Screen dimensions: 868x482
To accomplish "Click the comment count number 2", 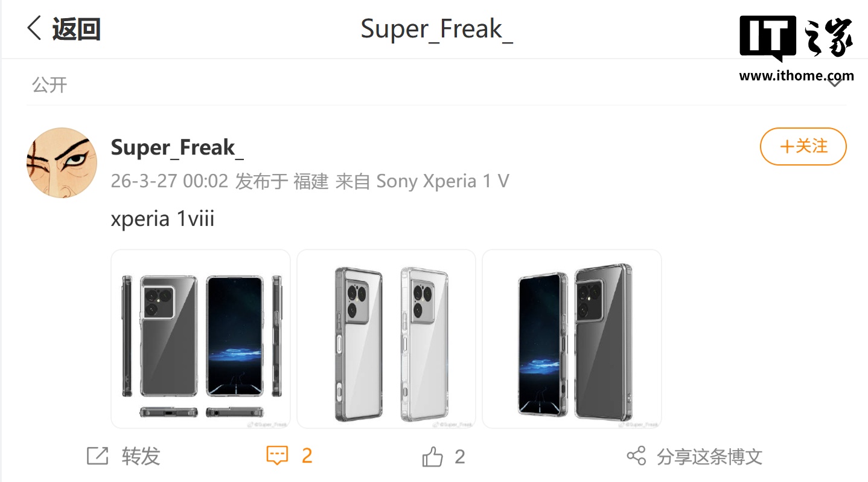I will pos(307,456).
